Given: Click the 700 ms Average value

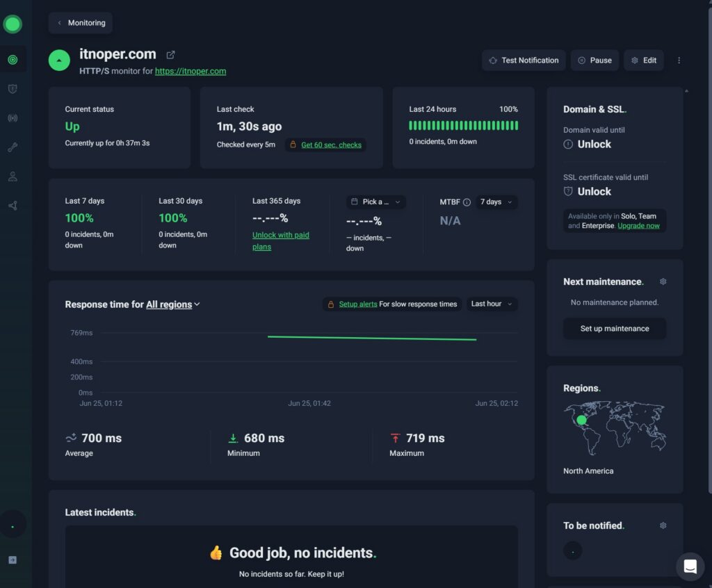Looking at the screenshot, I should pyautogui.click(x=102, y=438).
